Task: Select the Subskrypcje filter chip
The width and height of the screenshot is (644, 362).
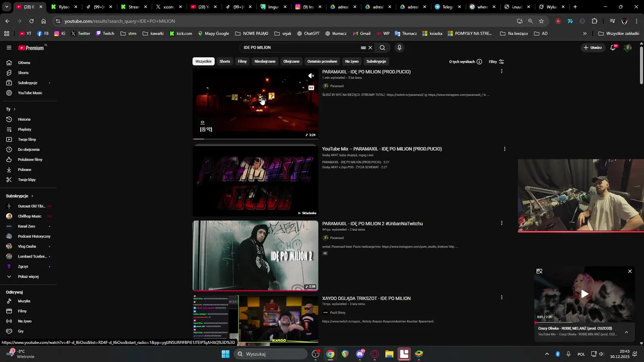Action: [x=376, y=61]
